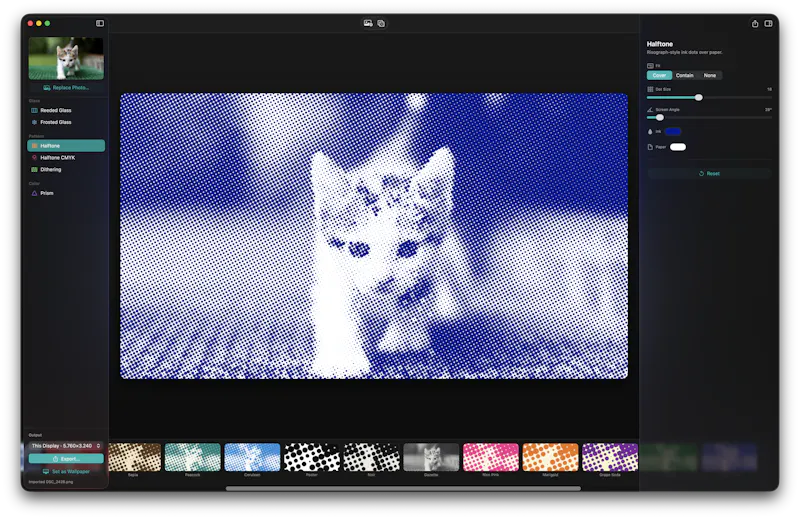Image resolution: width=800 pixels, height=519 pixels.
Task: Select the Reeded Glass effect
Action: pos(66,110)
